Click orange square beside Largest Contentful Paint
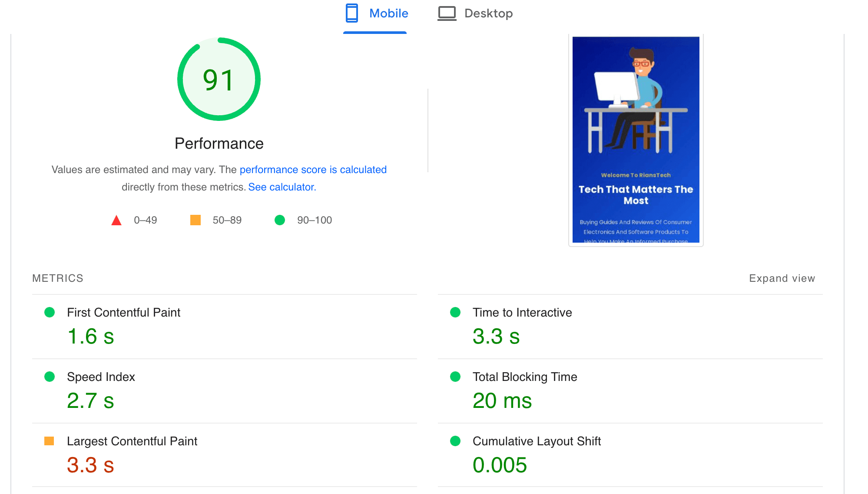868x494 pixels. (x=49, y=441)
